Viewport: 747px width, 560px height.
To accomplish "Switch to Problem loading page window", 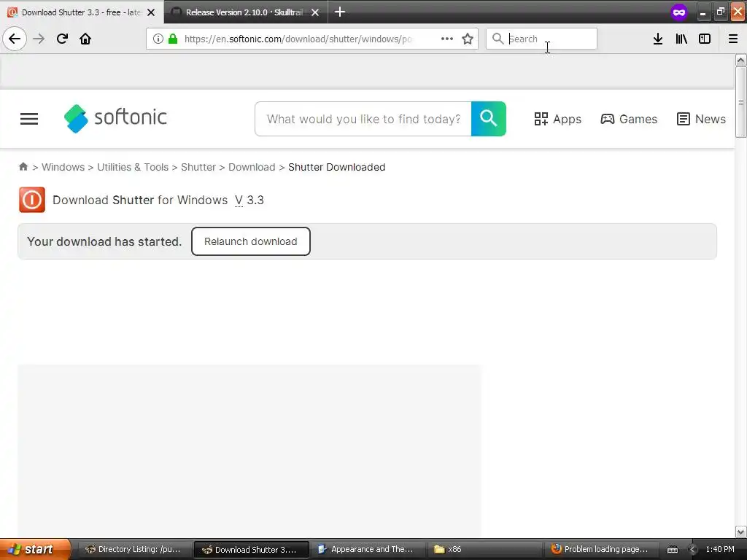I will coord(602,549).
